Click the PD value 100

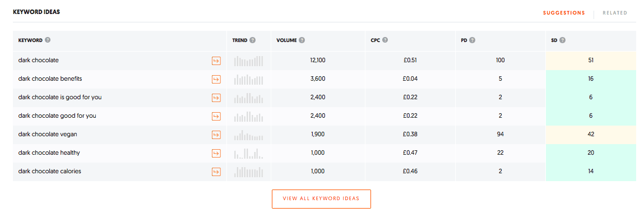(501, 61)
